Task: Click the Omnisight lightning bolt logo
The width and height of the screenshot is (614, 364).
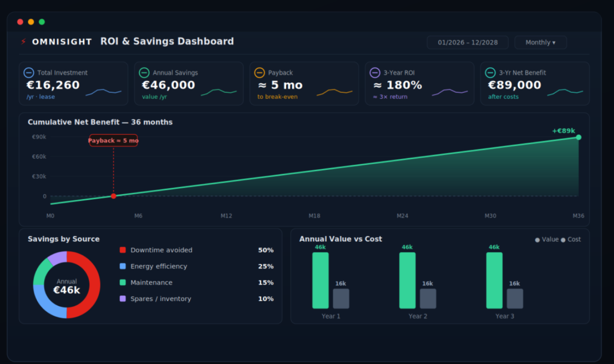Action: tap(24, 41)
